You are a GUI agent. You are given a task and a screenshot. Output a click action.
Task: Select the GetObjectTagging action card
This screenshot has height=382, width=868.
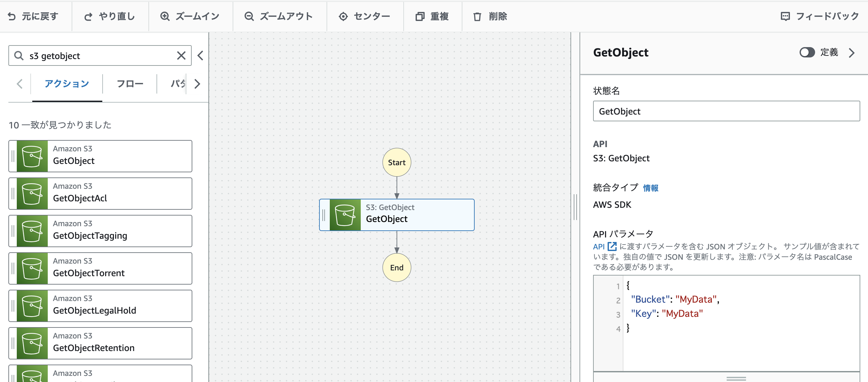click(100, 231)
